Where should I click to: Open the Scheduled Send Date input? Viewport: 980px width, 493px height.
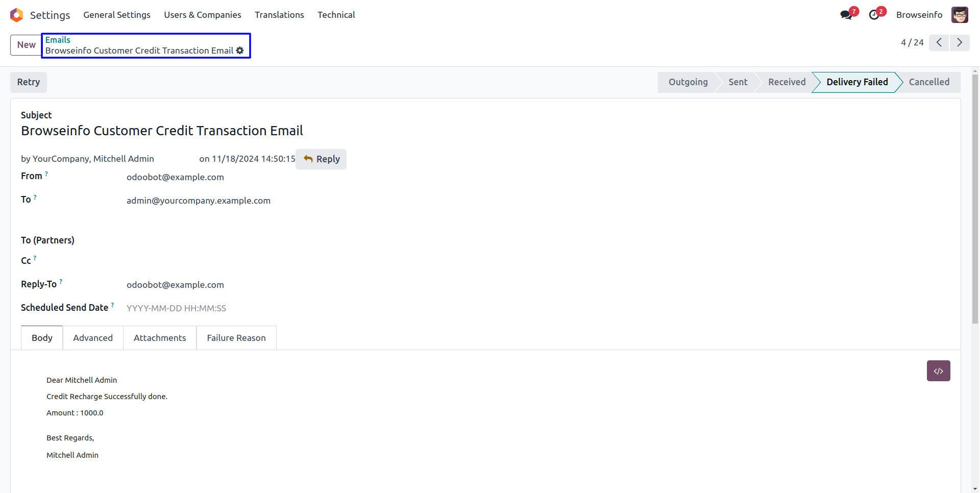point(177,308)
